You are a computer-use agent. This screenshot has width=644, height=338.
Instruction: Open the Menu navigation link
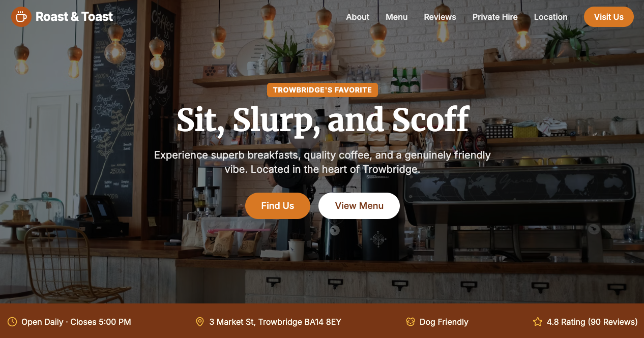(396, 17)
